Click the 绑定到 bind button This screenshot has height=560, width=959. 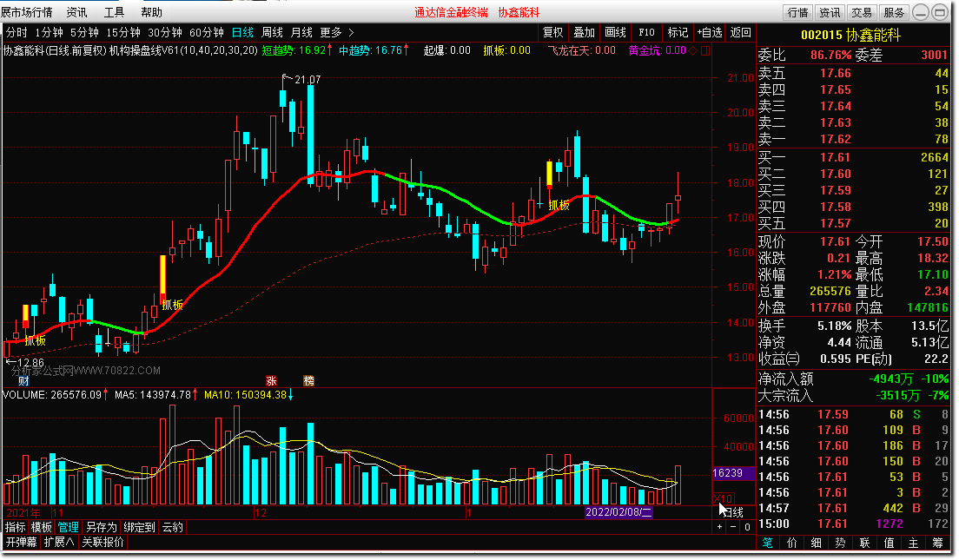[x=140, y=527]
